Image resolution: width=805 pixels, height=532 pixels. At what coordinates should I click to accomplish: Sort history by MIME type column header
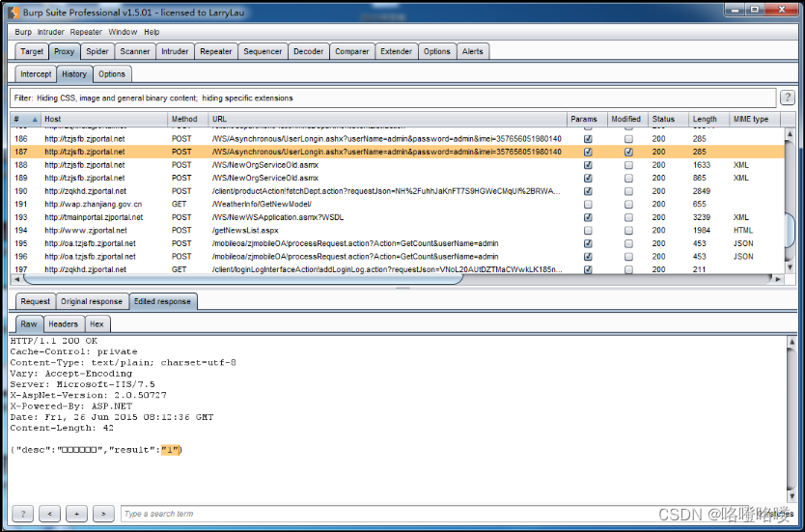tap(755, 119)
